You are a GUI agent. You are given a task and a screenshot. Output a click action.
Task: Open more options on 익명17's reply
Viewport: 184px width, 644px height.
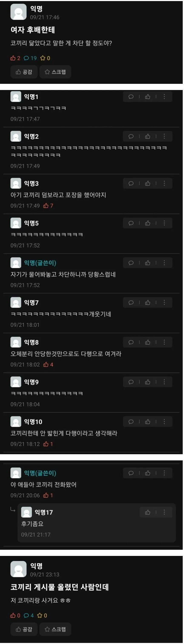[x=164, y=513]
